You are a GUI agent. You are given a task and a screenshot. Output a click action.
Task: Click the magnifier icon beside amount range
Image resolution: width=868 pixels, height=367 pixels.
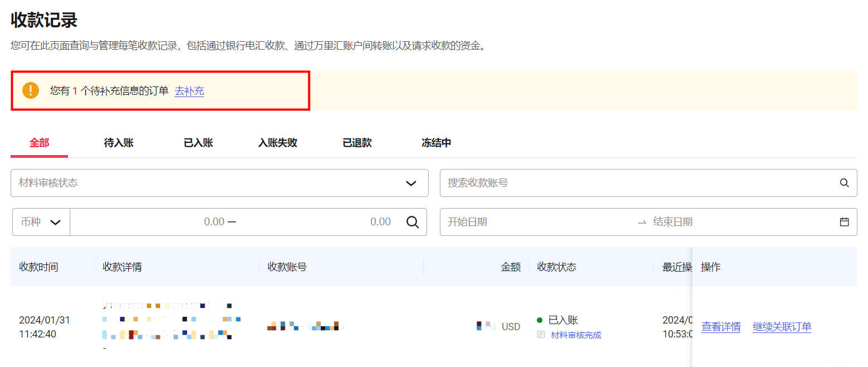point(413,222)
